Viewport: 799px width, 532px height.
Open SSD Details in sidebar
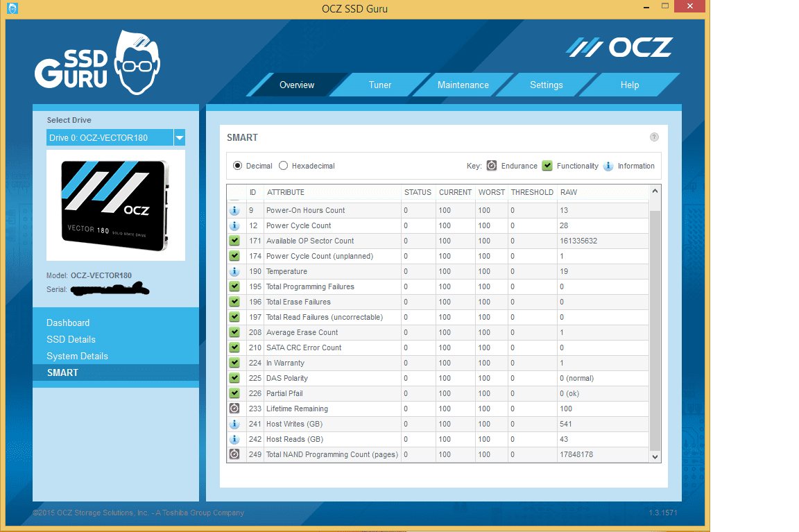71,339
